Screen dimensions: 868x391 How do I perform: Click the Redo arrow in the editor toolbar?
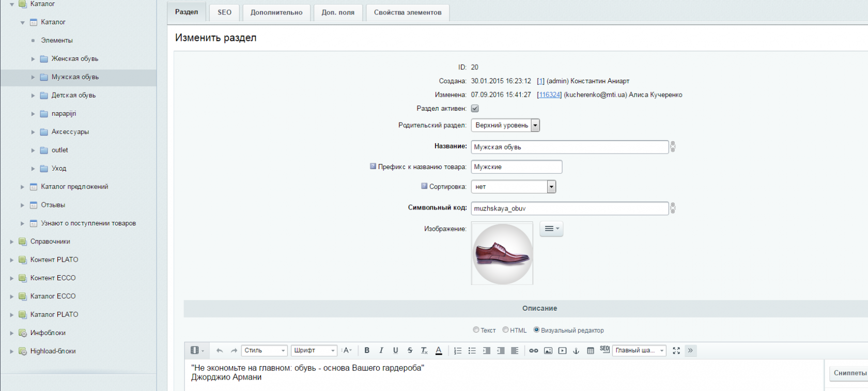tap(234, 351)
